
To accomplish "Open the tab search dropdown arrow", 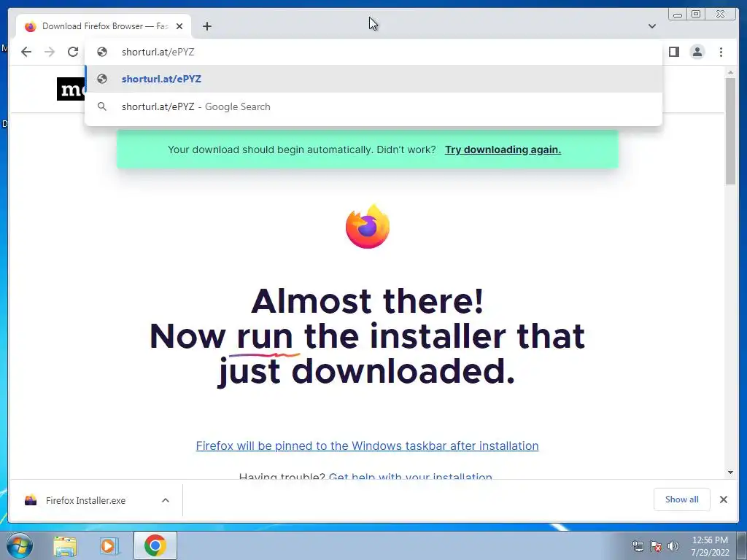I will (x=651, y=26).
